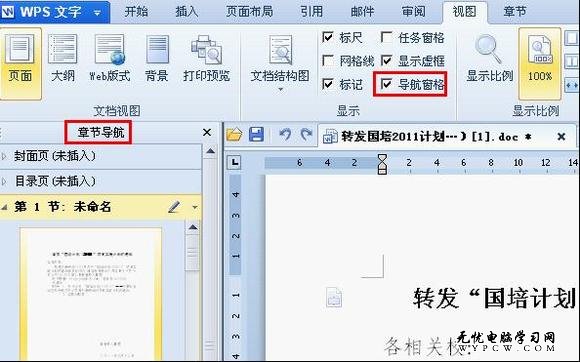Click the two-page icon beside 100%
Image resolution: width=580 pixels, height=362 pixels.
pos(572,62)
